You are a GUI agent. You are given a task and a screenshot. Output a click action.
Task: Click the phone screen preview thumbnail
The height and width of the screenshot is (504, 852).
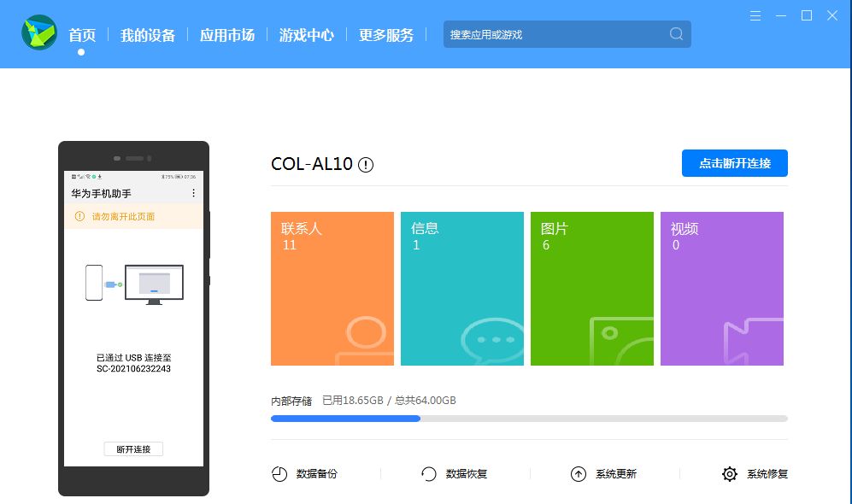coord(133,319)
